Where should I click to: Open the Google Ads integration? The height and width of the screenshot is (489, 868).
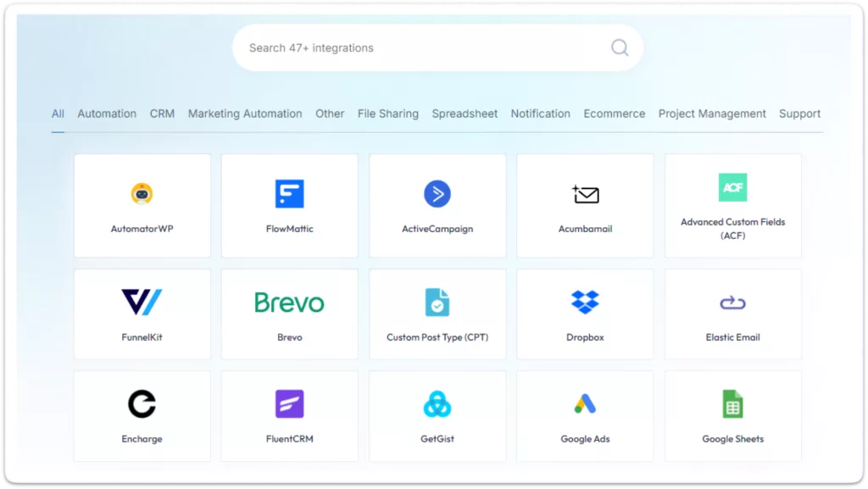585,403
